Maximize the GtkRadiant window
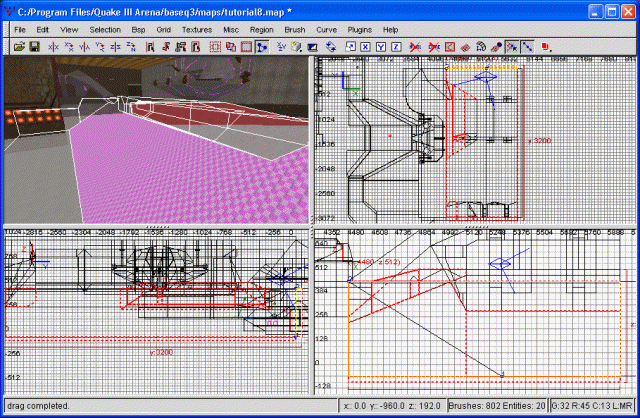This screenshot has width=640, height=418. coord(611,11)
